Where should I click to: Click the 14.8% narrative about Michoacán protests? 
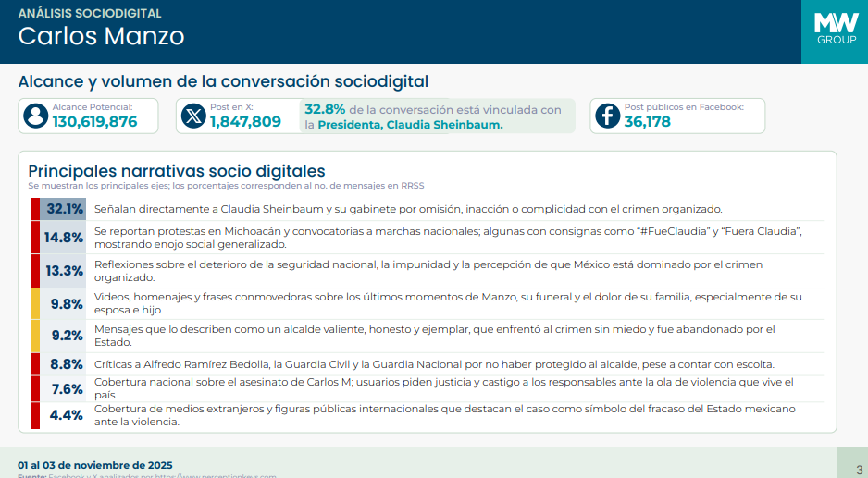tap(448, 237)
